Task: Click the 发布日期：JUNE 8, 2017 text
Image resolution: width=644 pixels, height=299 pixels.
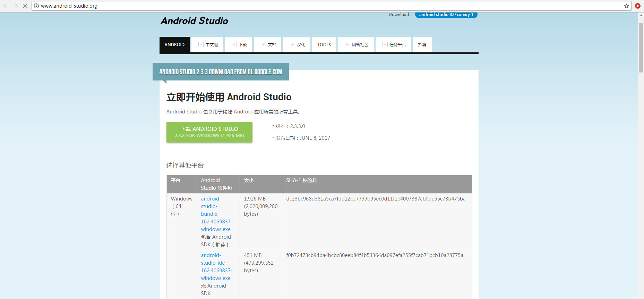Action: coord(303,138)
